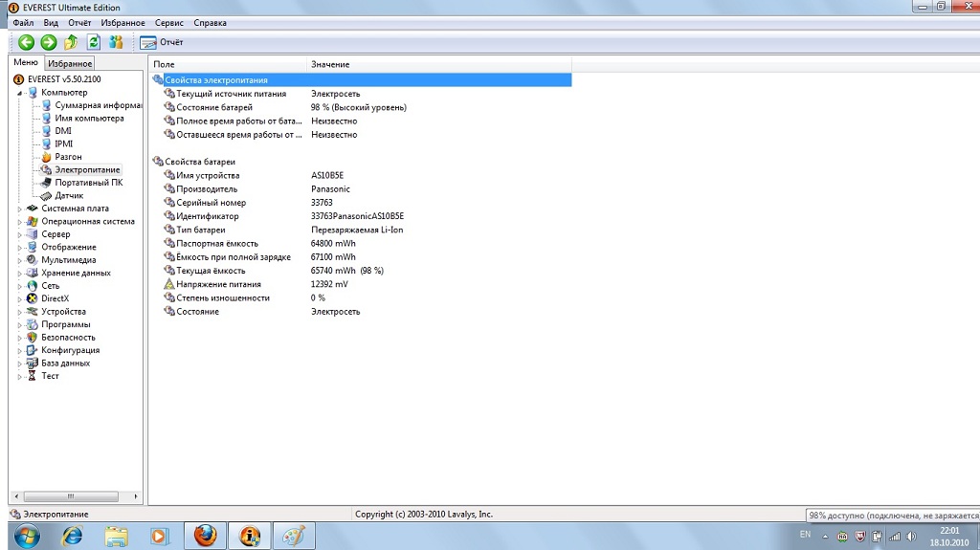Click the EN language indicator
The image size is (980, 550).
pos(805,535)
